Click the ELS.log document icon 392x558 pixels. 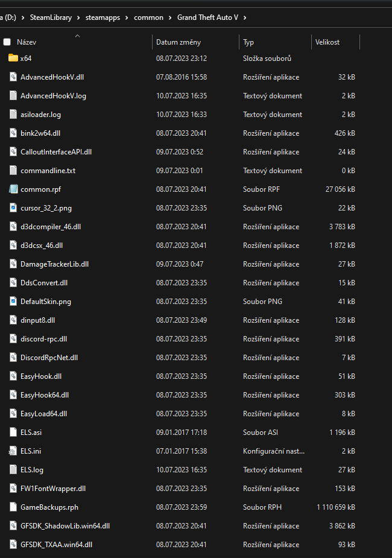[13, 470]
